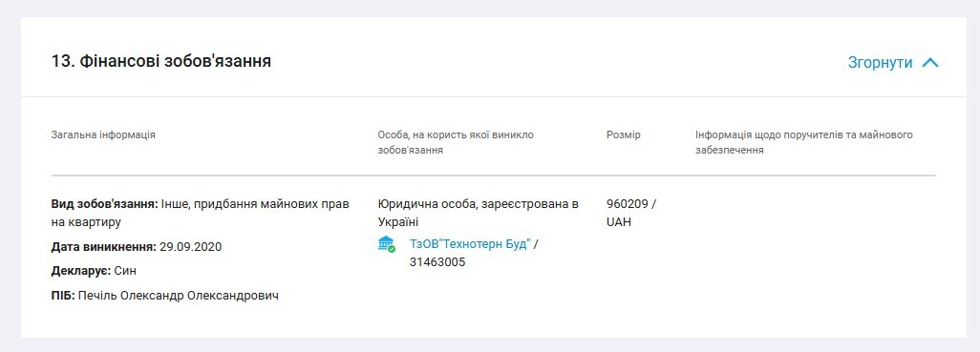This screenshot has height=352, width=980.
Task: Click the Згорнути link
Action: click(880, 62)
